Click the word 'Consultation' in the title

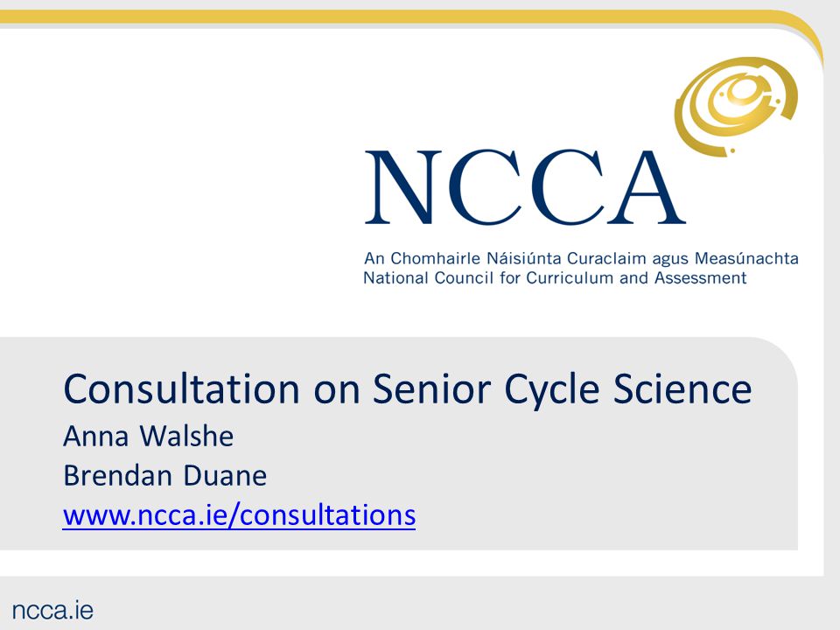182,388
